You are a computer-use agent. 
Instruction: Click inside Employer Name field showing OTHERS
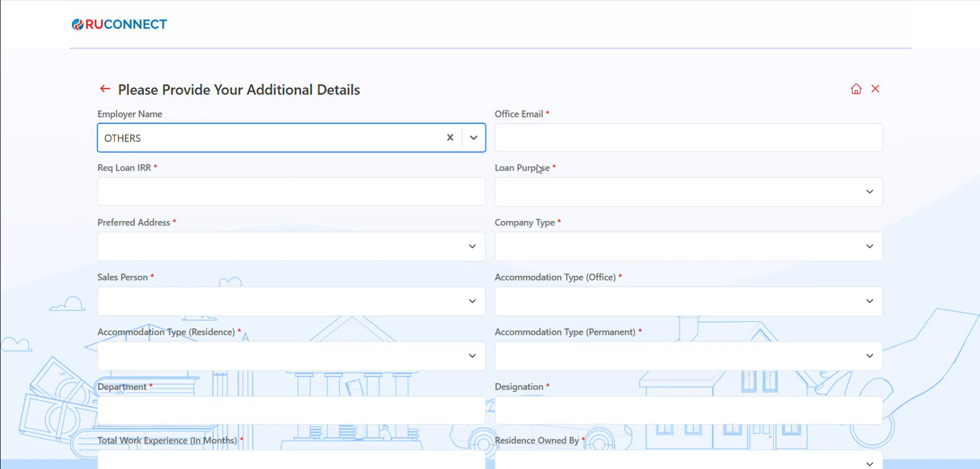point(271,138)
